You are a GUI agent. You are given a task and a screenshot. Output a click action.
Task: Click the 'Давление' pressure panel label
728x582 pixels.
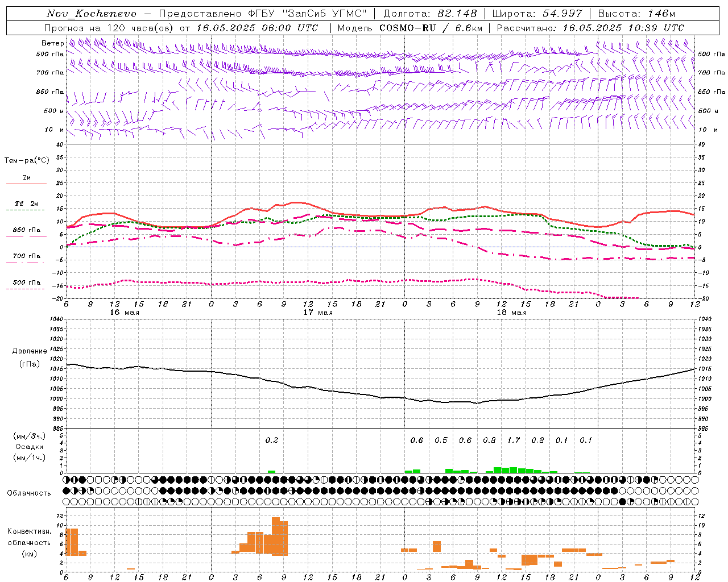pyautogui.click(x=30, y=351)
